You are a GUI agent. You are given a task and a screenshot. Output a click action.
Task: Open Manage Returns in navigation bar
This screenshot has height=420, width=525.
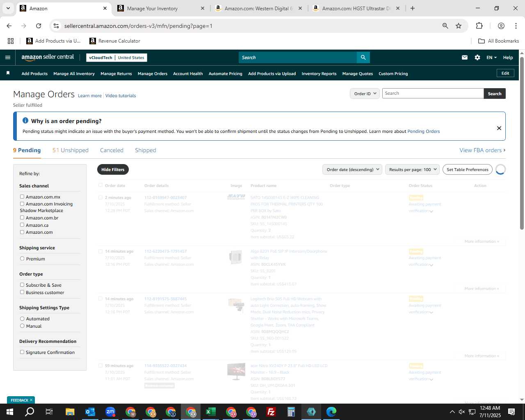point(116,74)
